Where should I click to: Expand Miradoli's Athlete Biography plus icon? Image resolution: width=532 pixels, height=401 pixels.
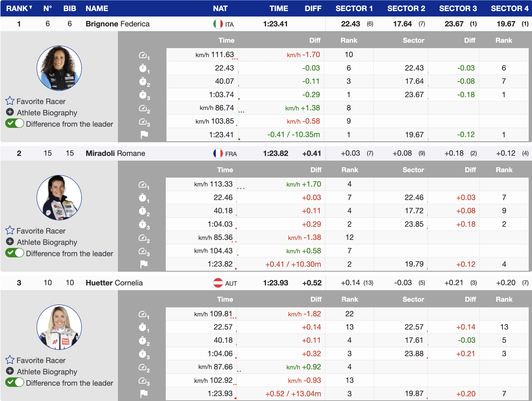(10, 242)
